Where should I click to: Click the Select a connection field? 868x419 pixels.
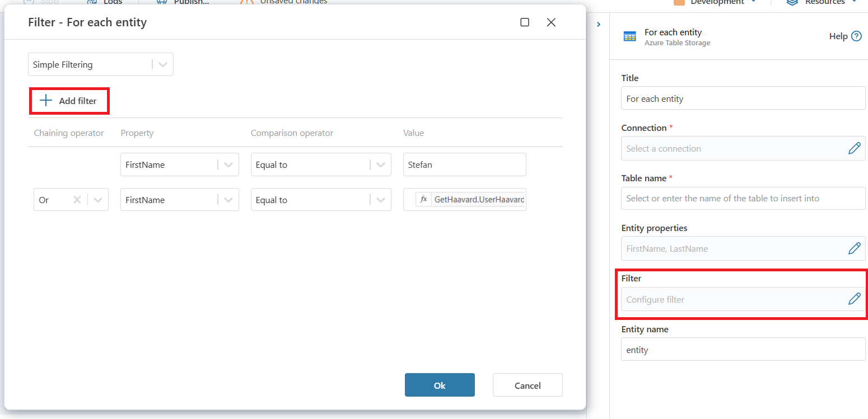coord(743,148)
